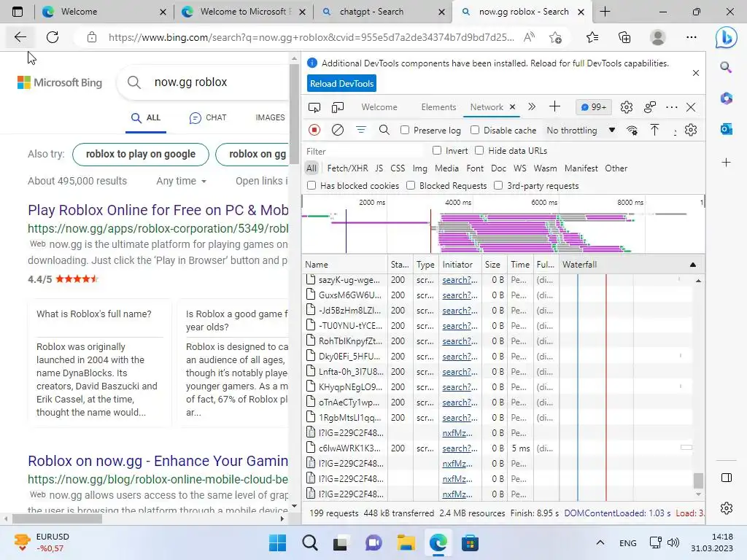This screenshot has width=747, height=560.
Task: Toggle the network filter bar icon
Action: [x=360, y=130]
